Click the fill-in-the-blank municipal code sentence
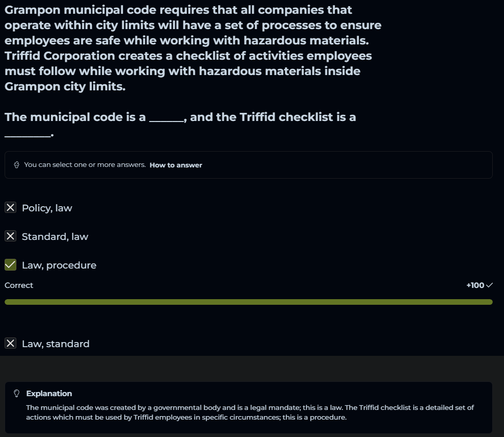The width and height of the screenshot is (504, 437). [180, 117]
